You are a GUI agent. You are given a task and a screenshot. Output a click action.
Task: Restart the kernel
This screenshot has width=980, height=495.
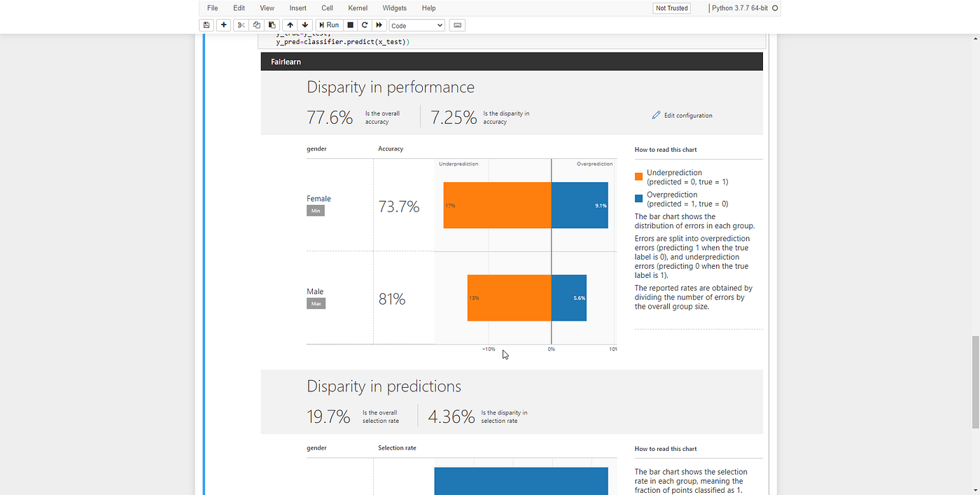pos(364,25)
